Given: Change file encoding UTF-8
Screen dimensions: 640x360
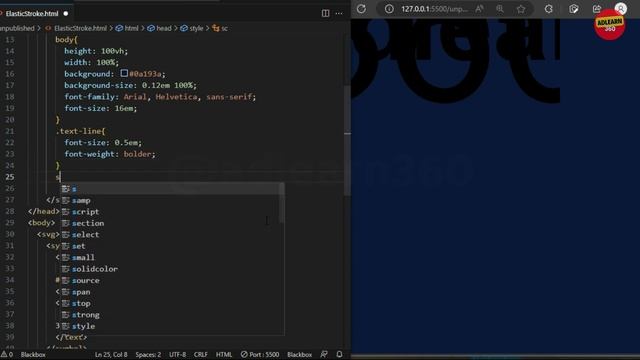Looking at the screenshot, I should (178, 354).
